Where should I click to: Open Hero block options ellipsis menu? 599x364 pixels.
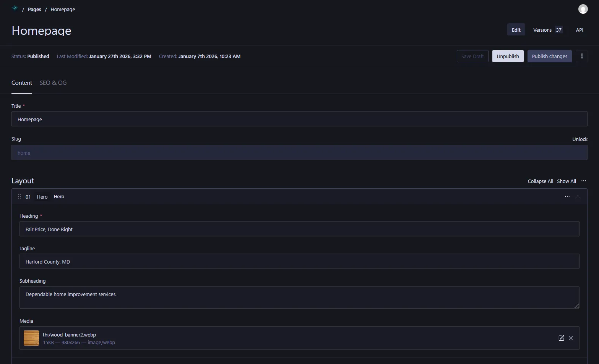click(567, 197)
